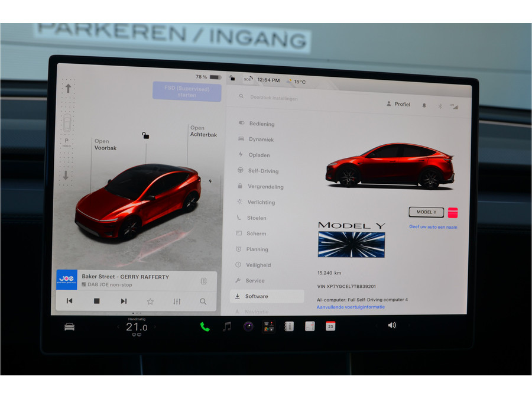Tap the SOS airbag status icon
This screenshot has height=399, width=532.
(x=248, y=79)
